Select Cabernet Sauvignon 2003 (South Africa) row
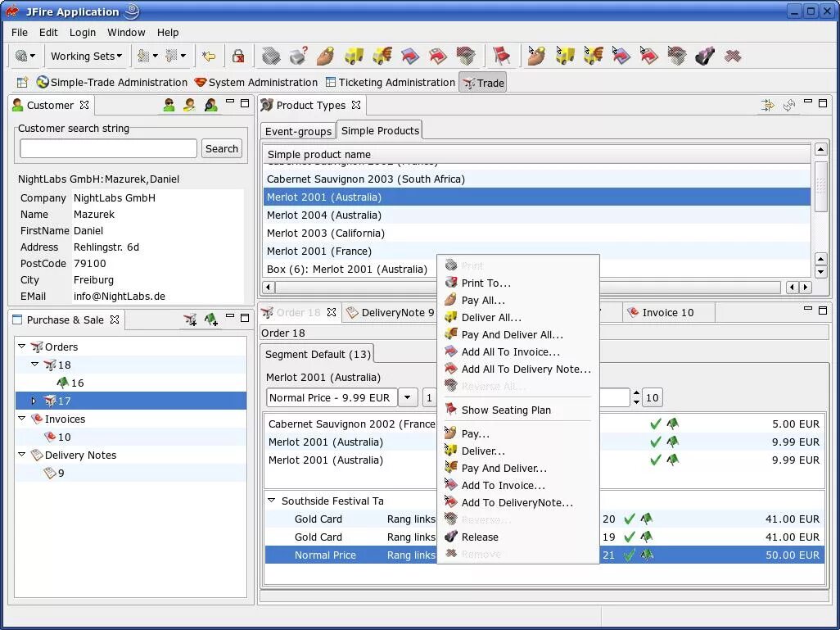This screenshot has width=840, height=630. pos(537,179)
